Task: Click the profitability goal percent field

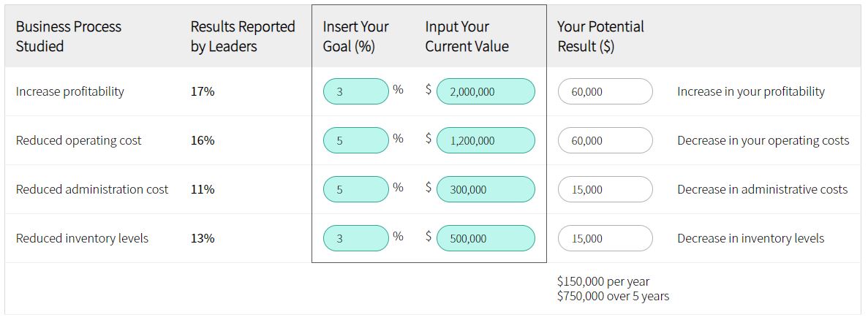Action: pyautogui.click(x=356, y=92)
